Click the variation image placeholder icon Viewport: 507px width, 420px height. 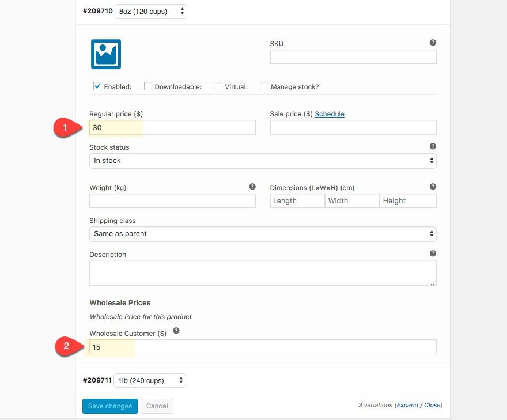tap(106, 54)
